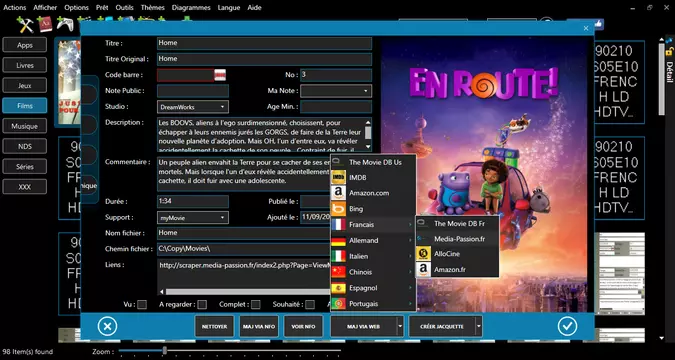The image size is (675, 360).
Task: Click the barcode scan icon beside Code barre
Action: pyautogui.click(x=220, y=75)
